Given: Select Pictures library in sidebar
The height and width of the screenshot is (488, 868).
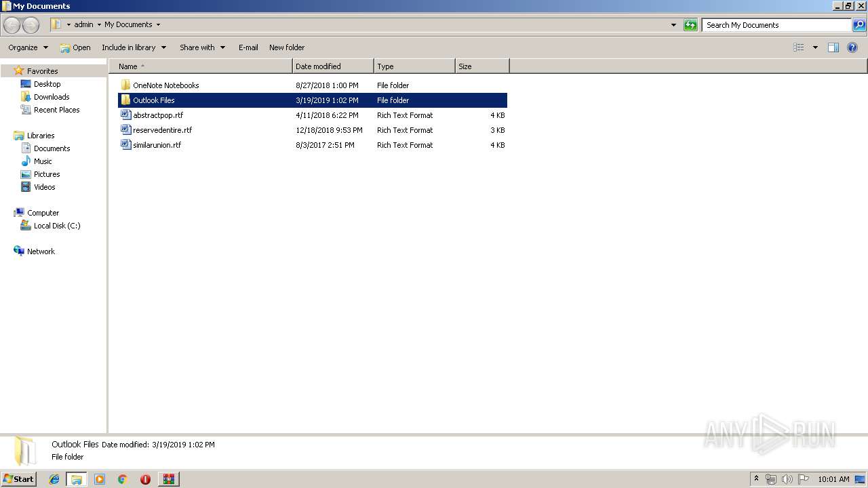Looking at the screenshot, I should [47, 174].
